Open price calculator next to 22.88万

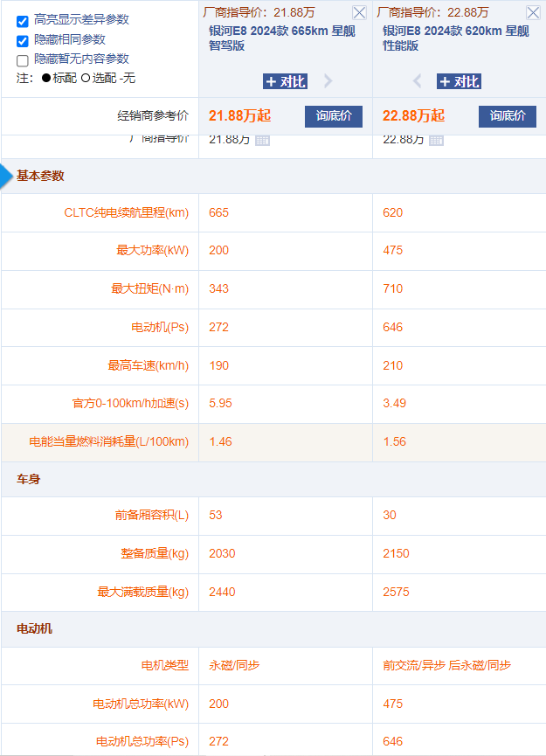(x=437, y=141)
